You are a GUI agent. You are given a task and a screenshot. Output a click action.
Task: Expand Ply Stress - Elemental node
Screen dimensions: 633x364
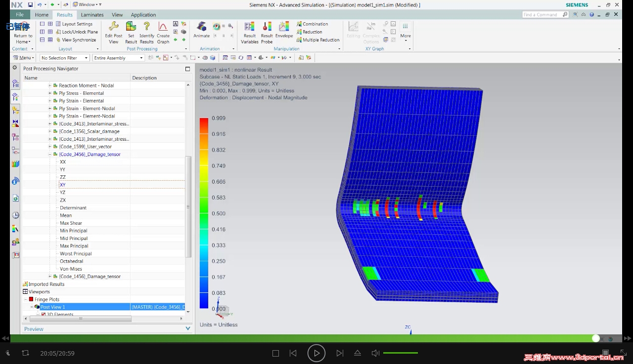[49, 93]
